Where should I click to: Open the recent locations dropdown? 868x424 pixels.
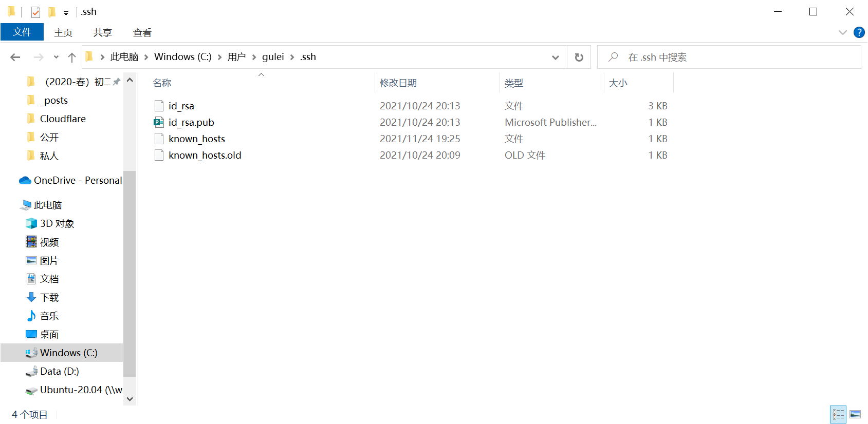point(56,57)
